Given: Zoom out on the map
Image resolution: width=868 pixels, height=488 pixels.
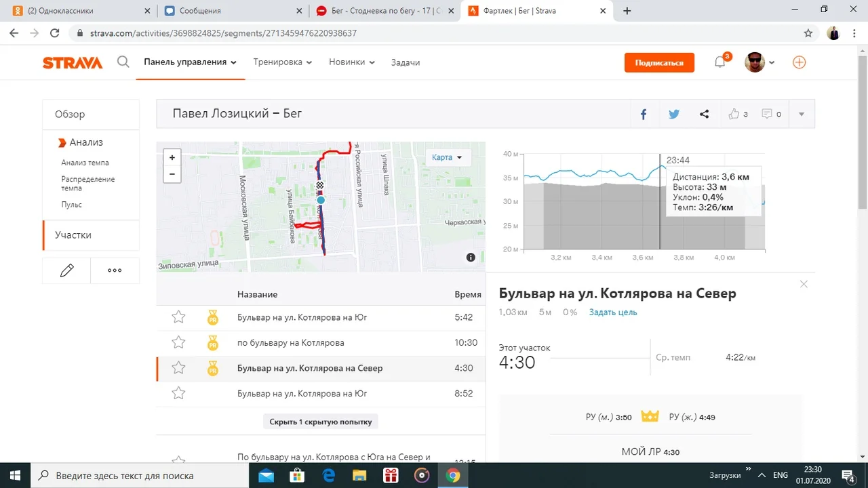Looking at the screenshot, I should (172, 174).
